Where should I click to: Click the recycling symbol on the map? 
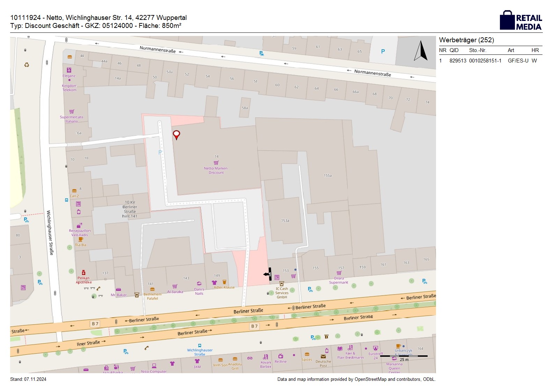tap(27, 65)
